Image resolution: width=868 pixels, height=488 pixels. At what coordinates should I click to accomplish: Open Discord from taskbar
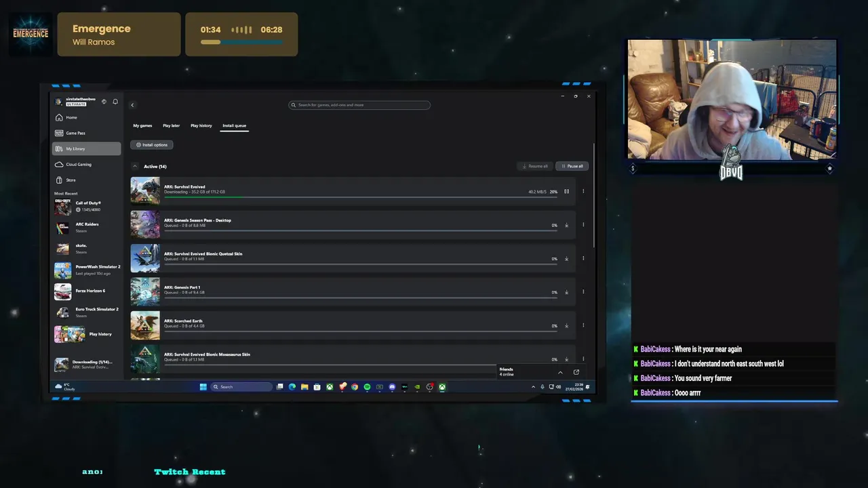tap(392, 387)
